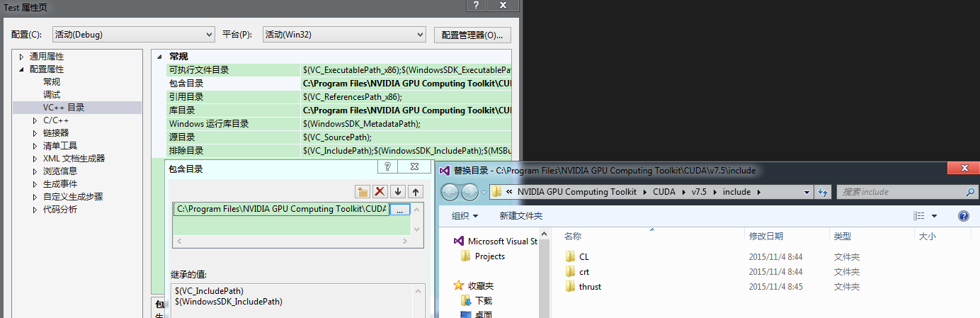Select VC++ 目录 in the property tree
This screenshot has height=318, width=980.
click(x=64, y=108)
